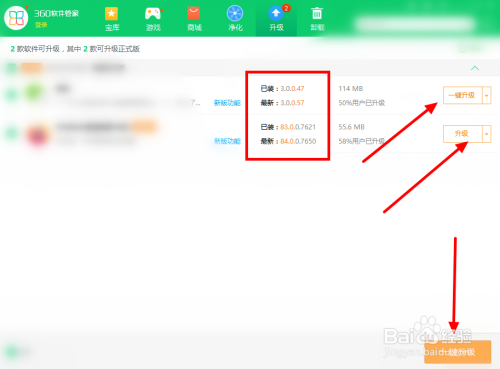Select latest version text 84.0.0.7650
This screenshot has width=500, height=369.
click(x=298, y=141)
